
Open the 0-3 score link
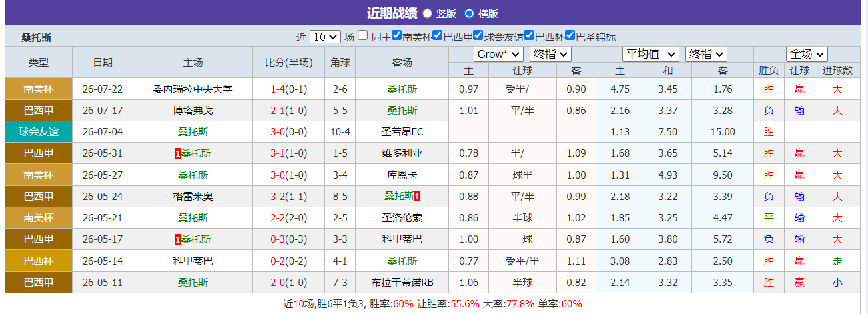pos(278,239)
